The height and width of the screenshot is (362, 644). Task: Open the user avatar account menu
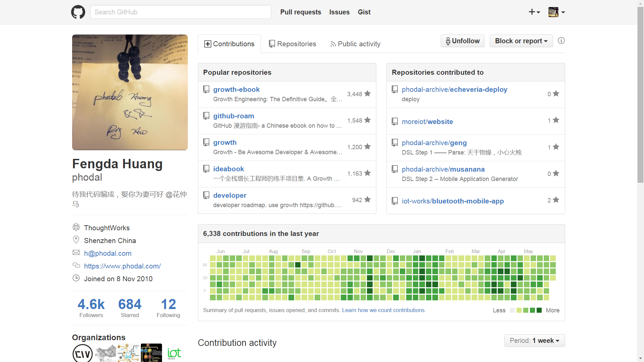(556, 12)
